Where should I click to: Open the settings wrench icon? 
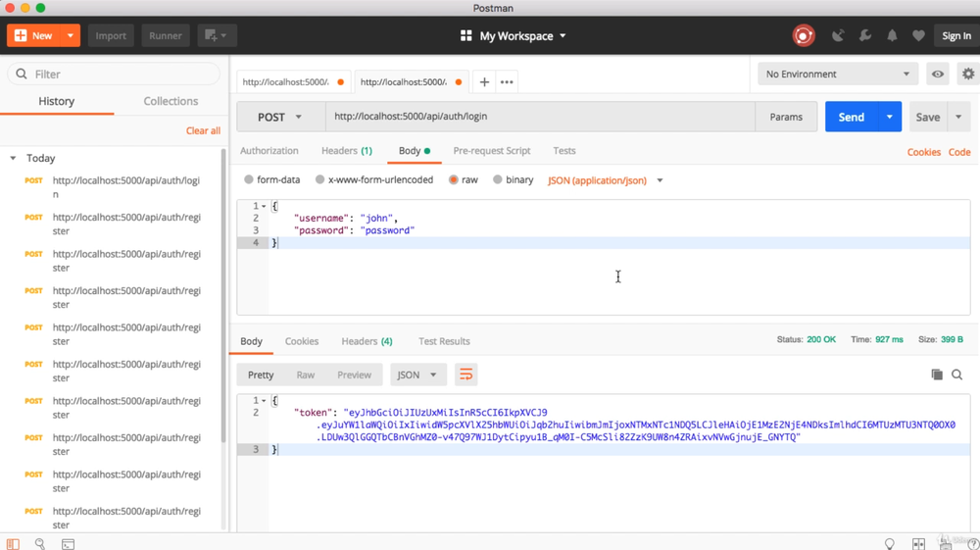point(865,36)
